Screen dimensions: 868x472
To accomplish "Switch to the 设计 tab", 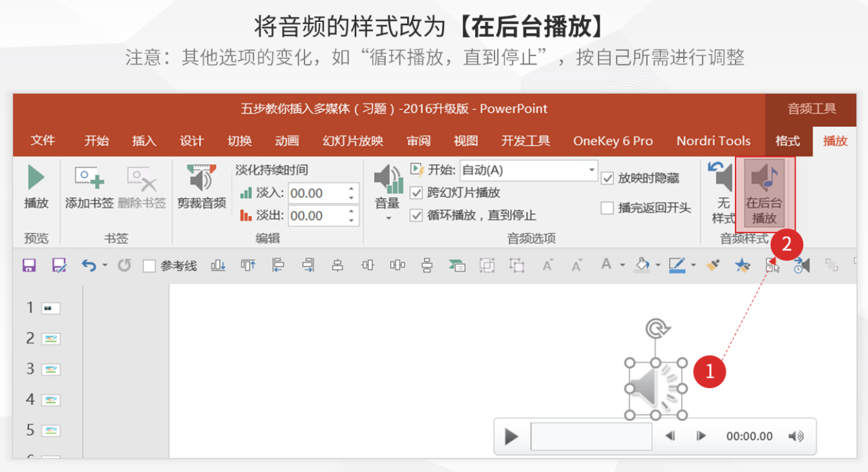I will (x=192, y=141).
